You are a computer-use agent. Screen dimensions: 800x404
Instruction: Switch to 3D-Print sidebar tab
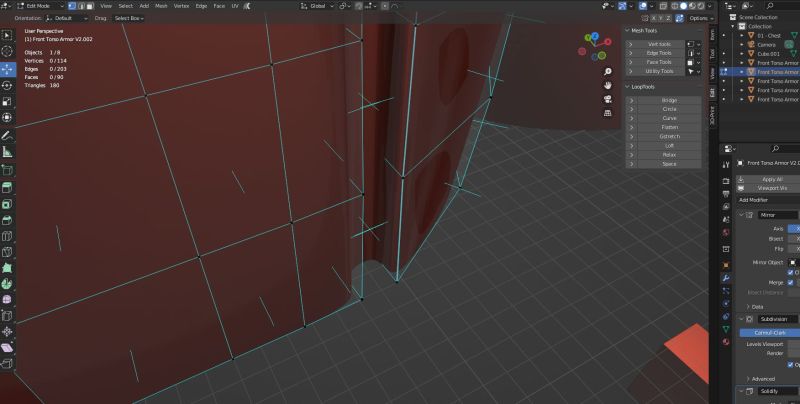point(713,115)
